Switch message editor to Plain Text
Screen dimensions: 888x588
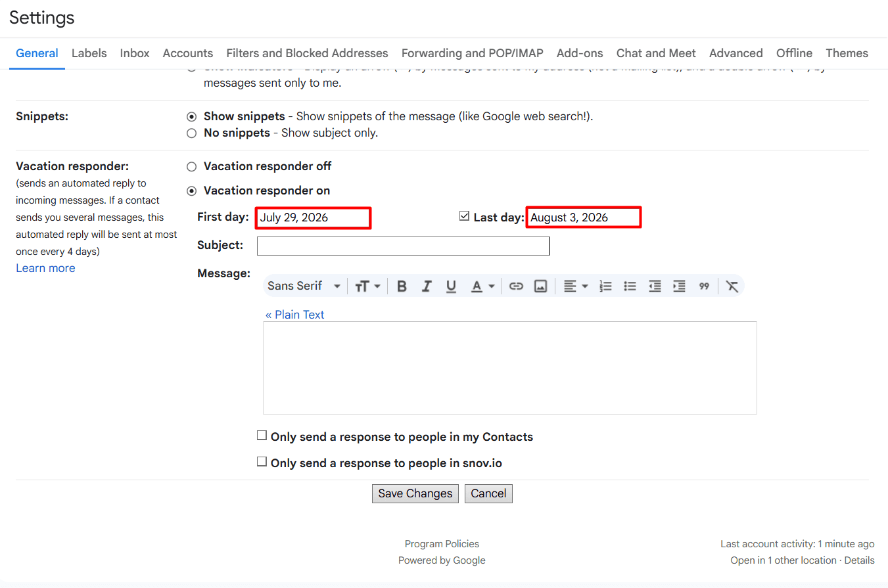pyautogui.click(x=294, y=315)
